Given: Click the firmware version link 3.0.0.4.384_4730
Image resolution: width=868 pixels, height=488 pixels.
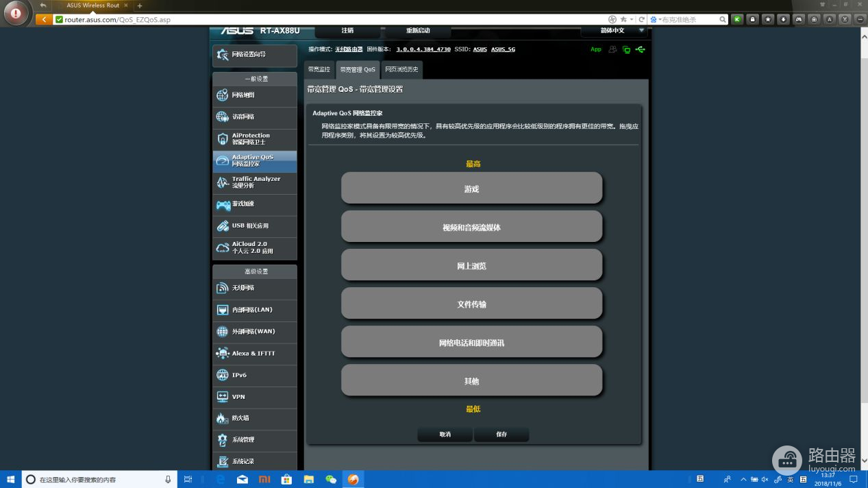Looking at the screenshot, I should point(423,49).
